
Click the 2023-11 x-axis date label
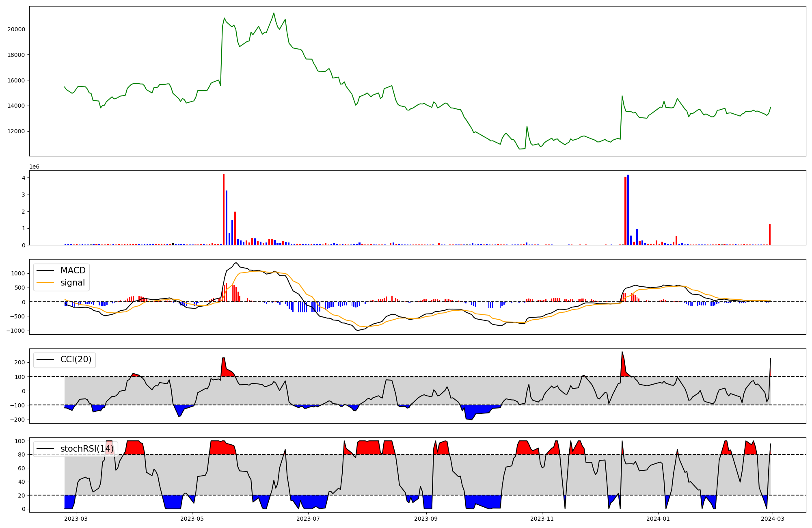point(542,519)
